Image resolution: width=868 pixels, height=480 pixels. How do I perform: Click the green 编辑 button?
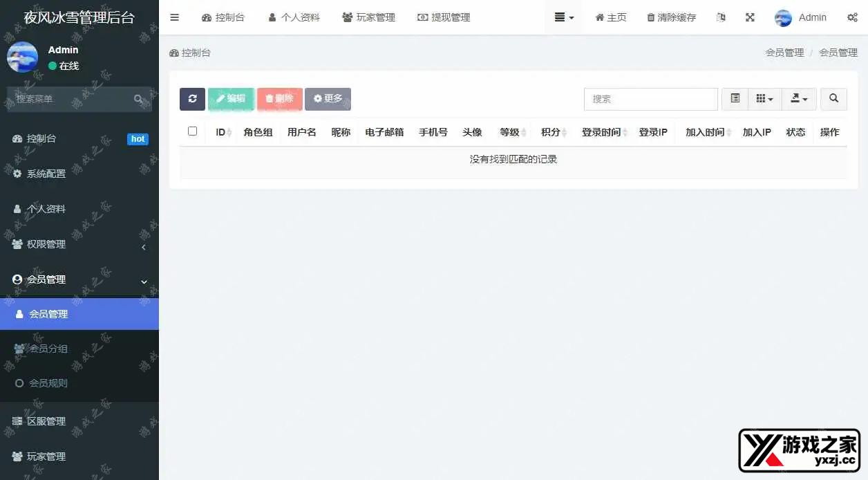coord(231,99)
